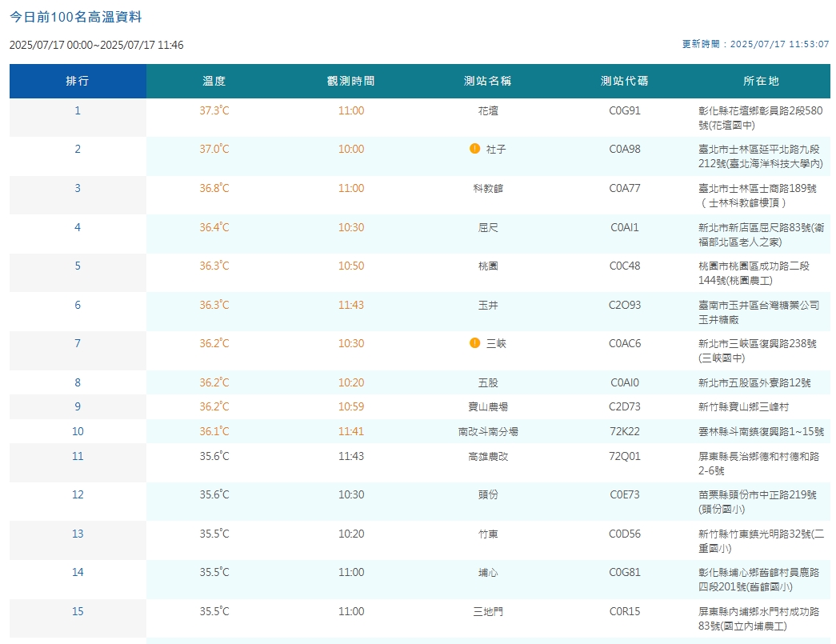Click station name 花壇
This screenshot has width=836, height=644.
[488, 111]
